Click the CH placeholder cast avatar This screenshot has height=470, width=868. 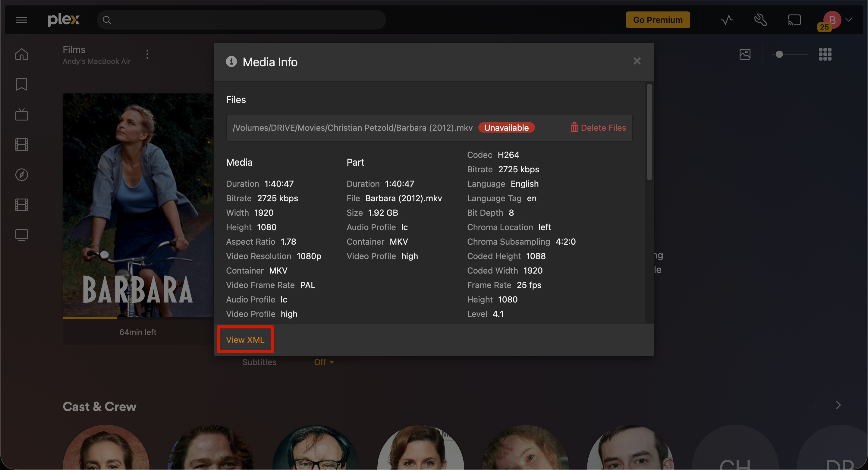[735, 447]
